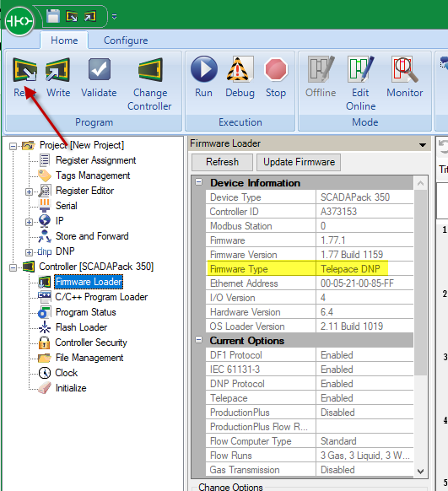Click the red Stop icon

coord(276,69)
